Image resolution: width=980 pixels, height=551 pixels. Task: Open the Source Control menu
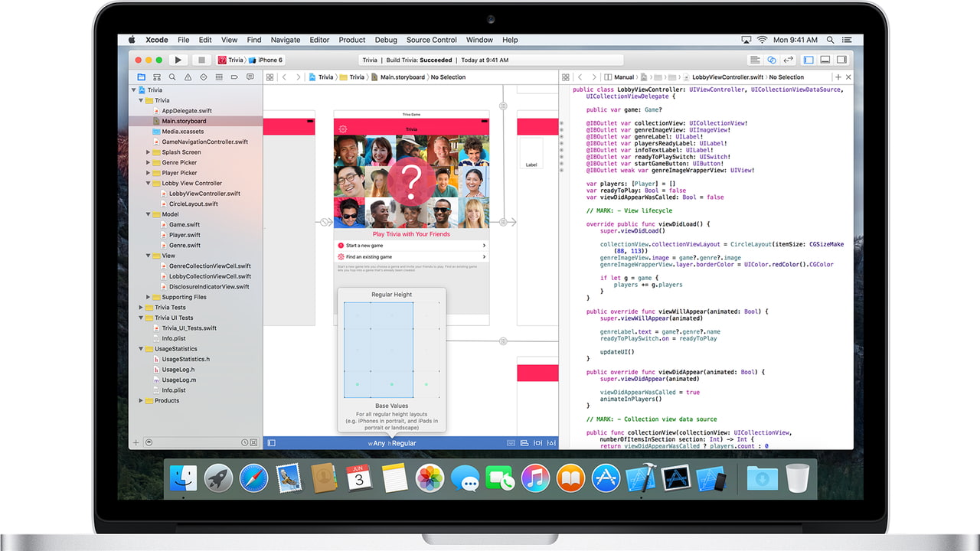point(432,40)
